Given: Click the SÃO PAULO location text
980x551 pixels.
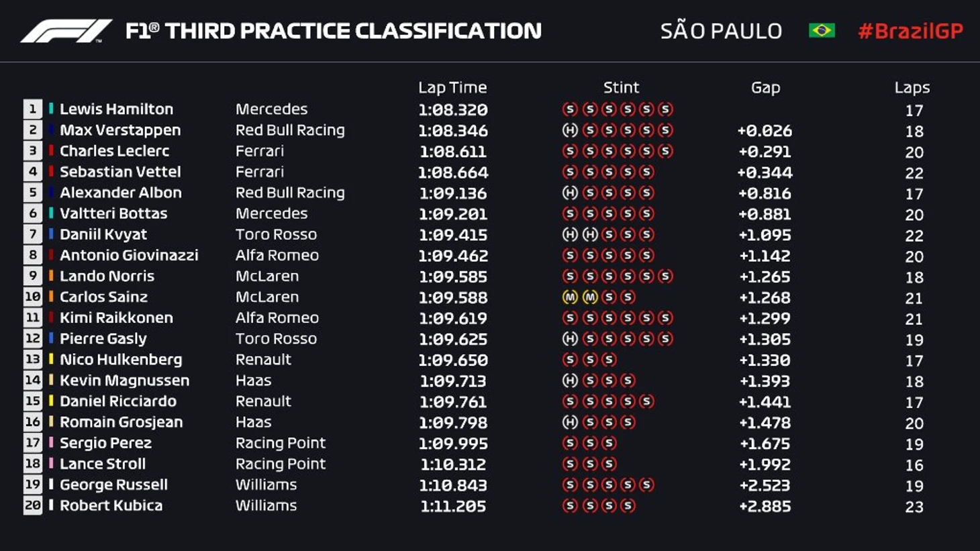Looking at the screenshot, I should pyautogui.click(x=721, y=31).
